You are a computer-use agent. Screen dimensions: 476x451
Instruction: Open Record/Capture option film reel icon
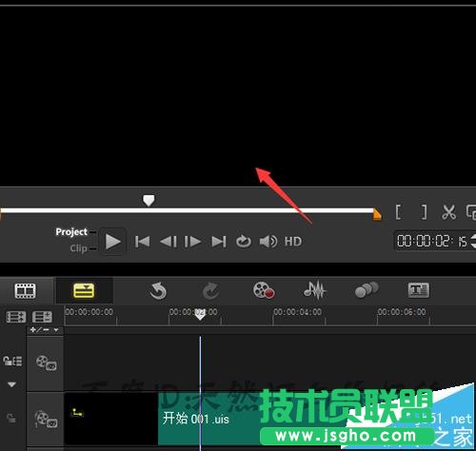pos(264,290)
